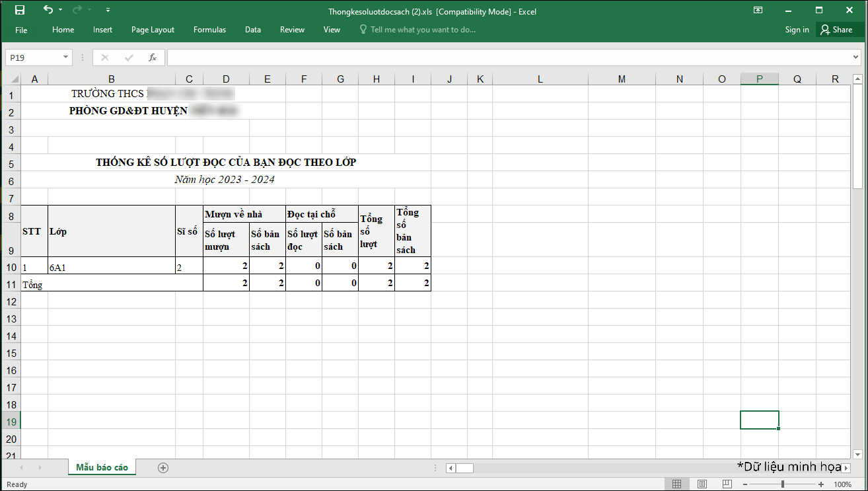Click the Name Box showing P19
The width and height of the screenshot is (868, 491).
34,57
